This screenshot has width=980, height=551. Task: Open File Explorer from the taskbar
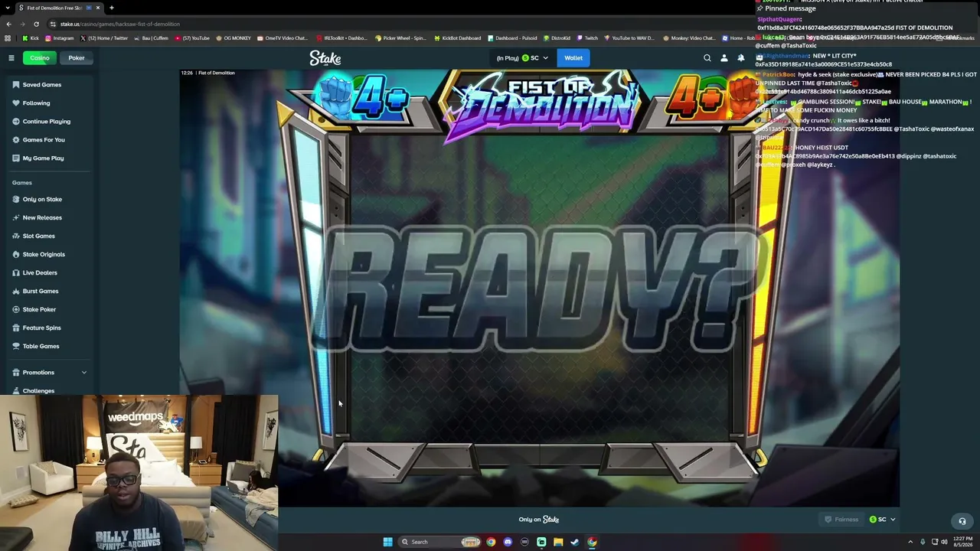pyautogui.click(x=558, y=542)
